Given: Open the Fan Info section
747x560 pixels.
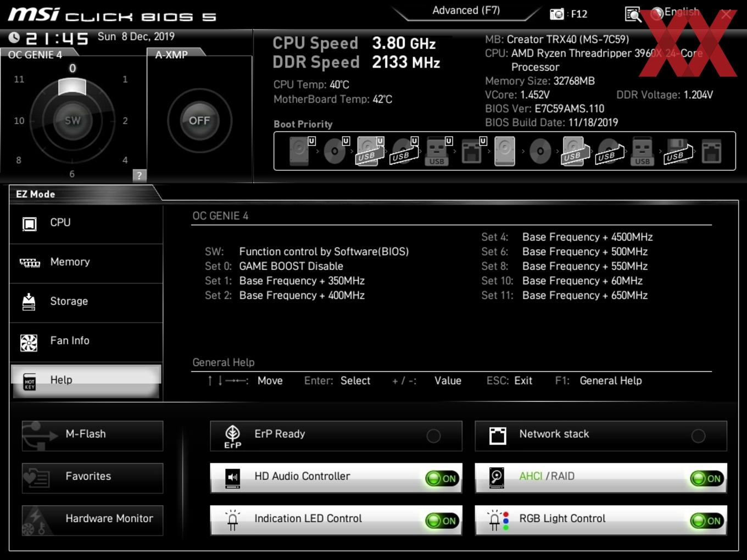Looking at the screenshot, I should (x=86, y=342).
